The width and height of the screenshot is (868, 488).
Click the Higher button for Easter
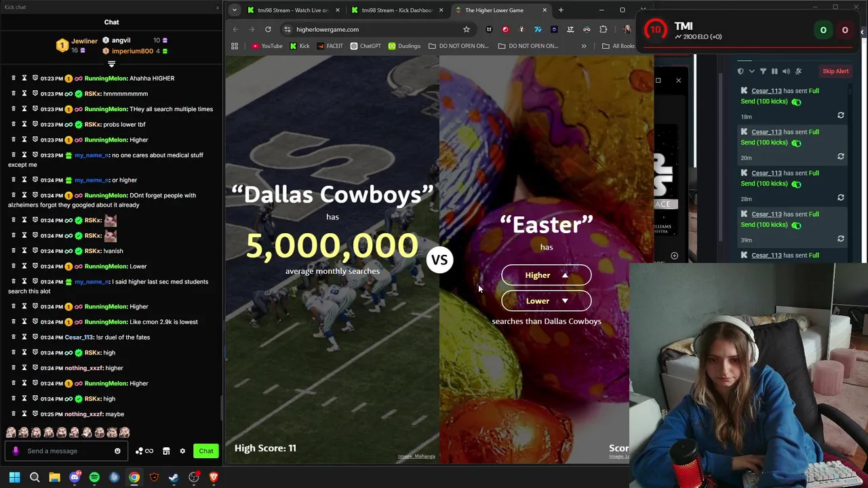[546, 275]
